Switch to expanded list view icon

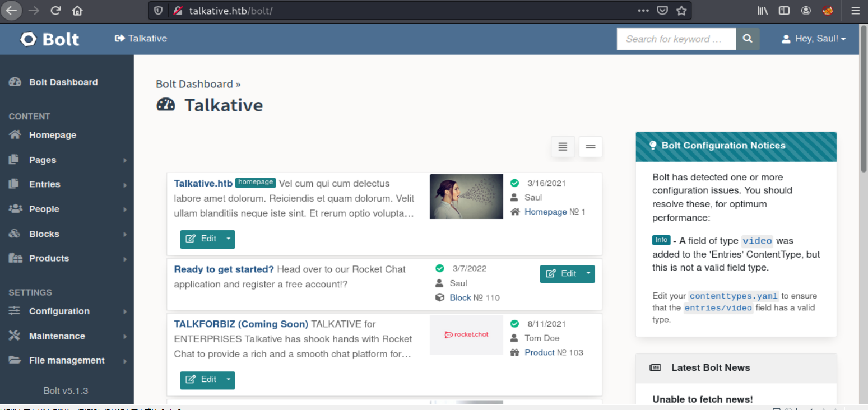tap(563, 147)
